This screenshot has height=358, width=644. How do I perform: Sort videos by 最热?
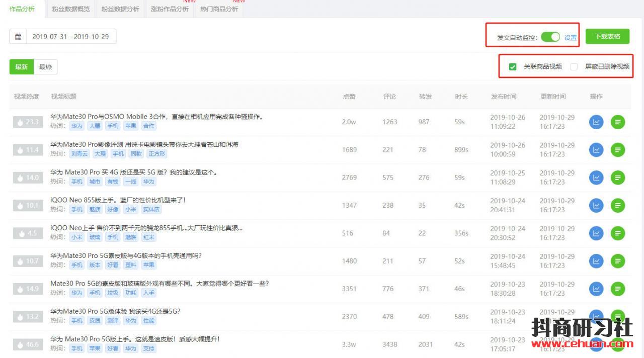pyautogui.click(x=45, y=67)
